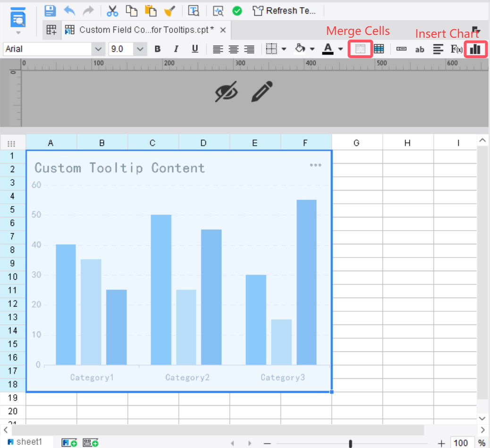
Task: Toggle bold formatting
Action: pos(157,49)
